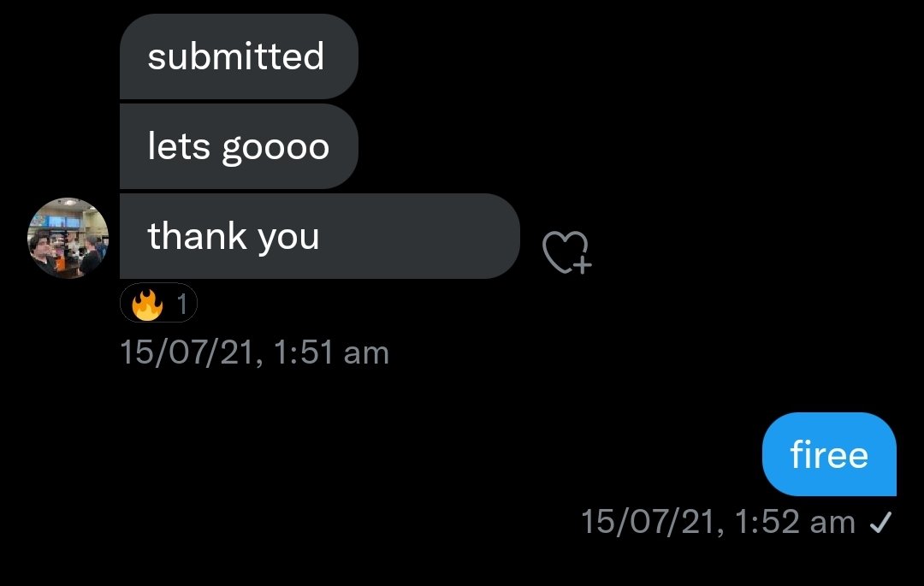Click "am" in the 1:51 timestamp
924x586 pixels.
coord(366,352)
